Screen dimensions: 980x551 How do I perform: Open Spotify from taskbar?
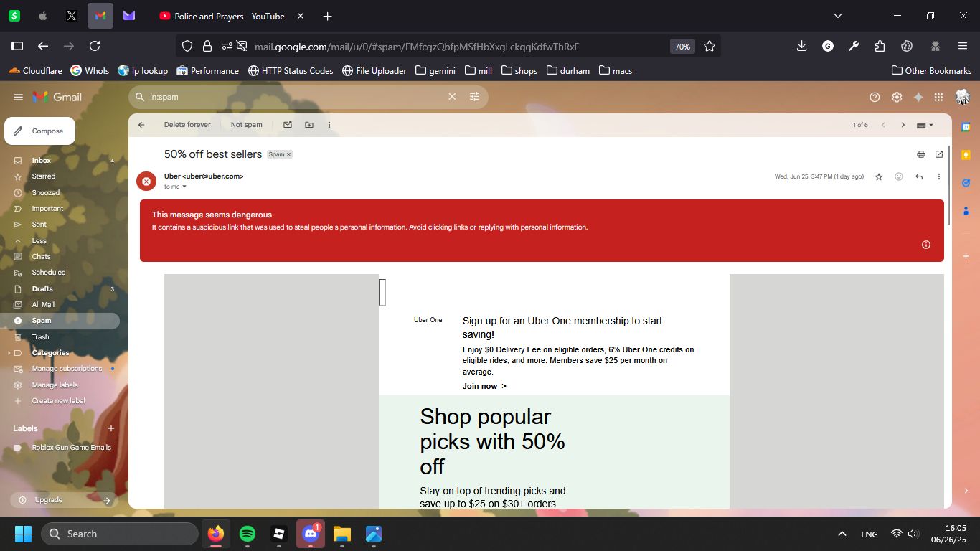[247, 534]
